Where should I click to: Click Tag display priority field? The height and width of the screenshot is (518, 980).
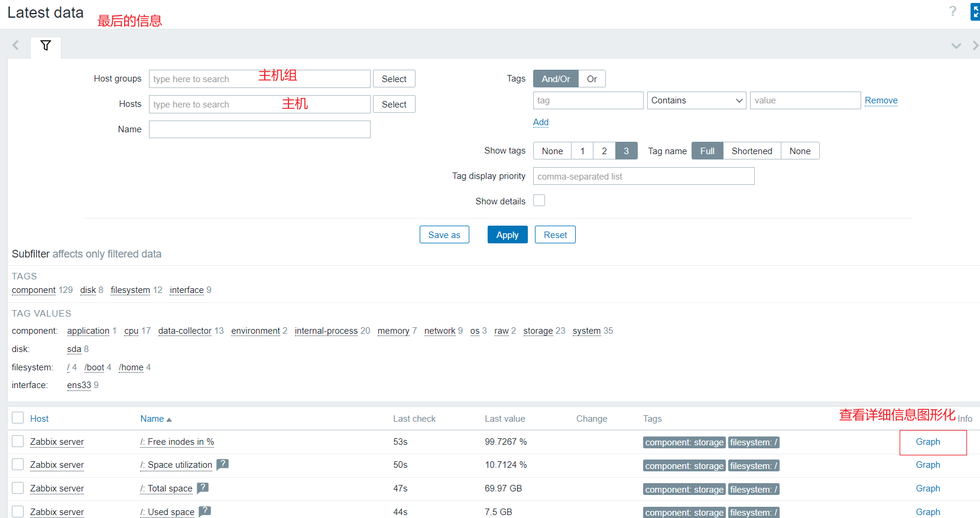644,176
